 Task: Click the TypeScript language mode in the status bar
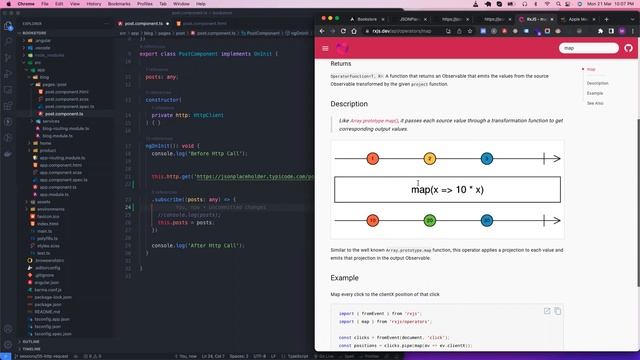[298, 356]
